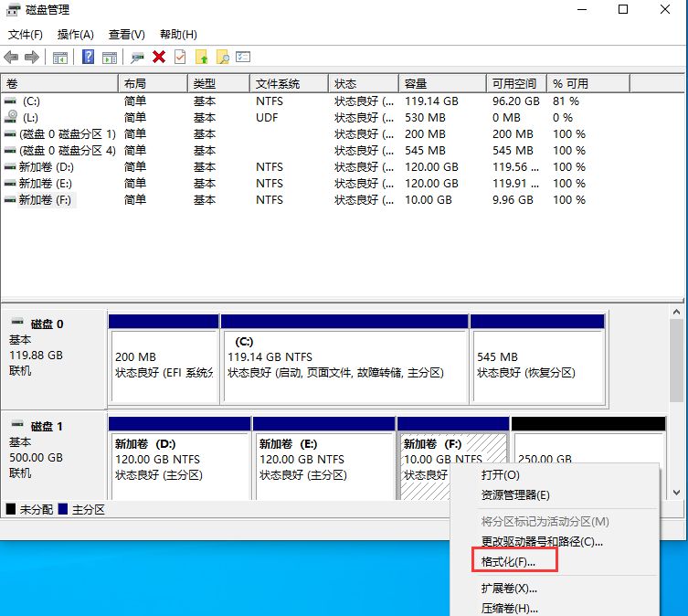
Task: Click the Forward arrow toolbar icon
Action: [x=32, y=58]
